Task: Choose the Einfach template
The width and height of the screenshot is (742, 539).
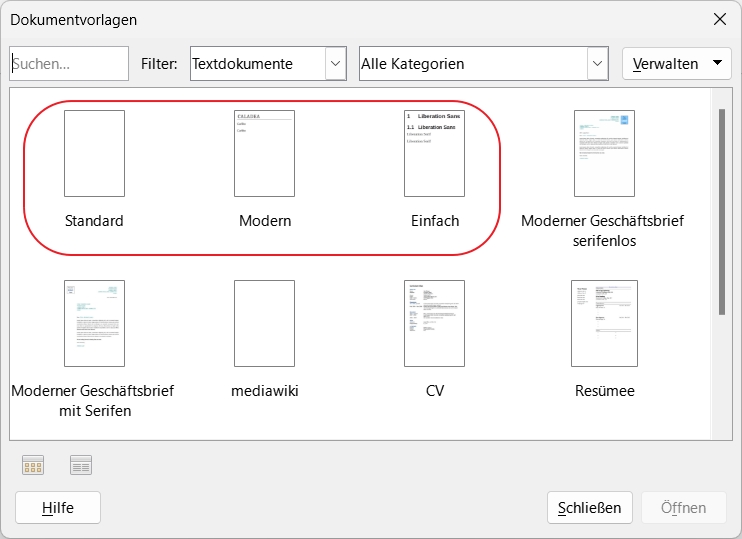Action: (434, 154)
